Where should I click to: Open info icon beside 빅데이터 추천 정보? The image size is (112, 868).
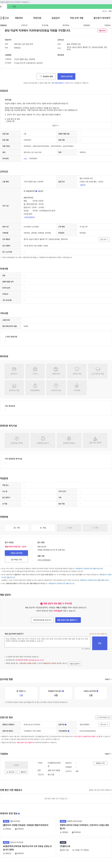(x=19, y=813)
